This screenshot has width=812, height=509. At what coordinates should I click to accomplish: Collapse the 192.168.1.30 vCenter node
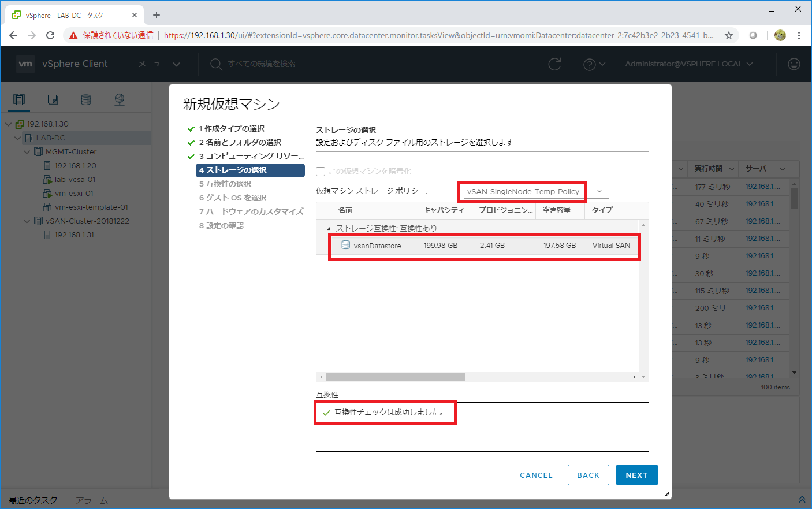point(8,124)
